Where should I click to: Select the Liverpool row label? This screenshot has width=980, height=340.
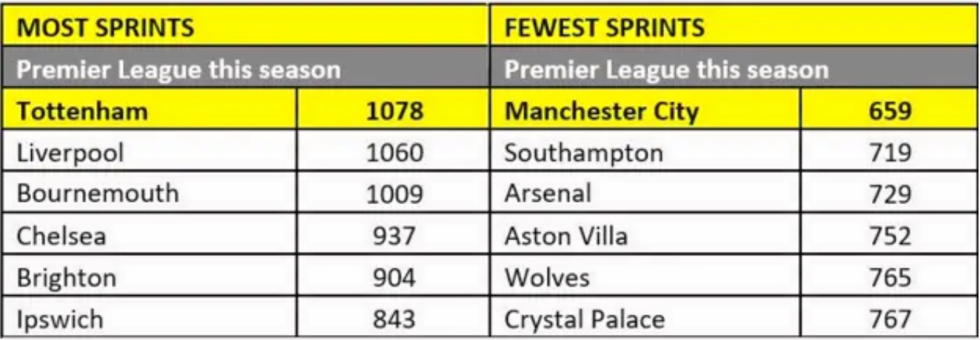[70, 153]
